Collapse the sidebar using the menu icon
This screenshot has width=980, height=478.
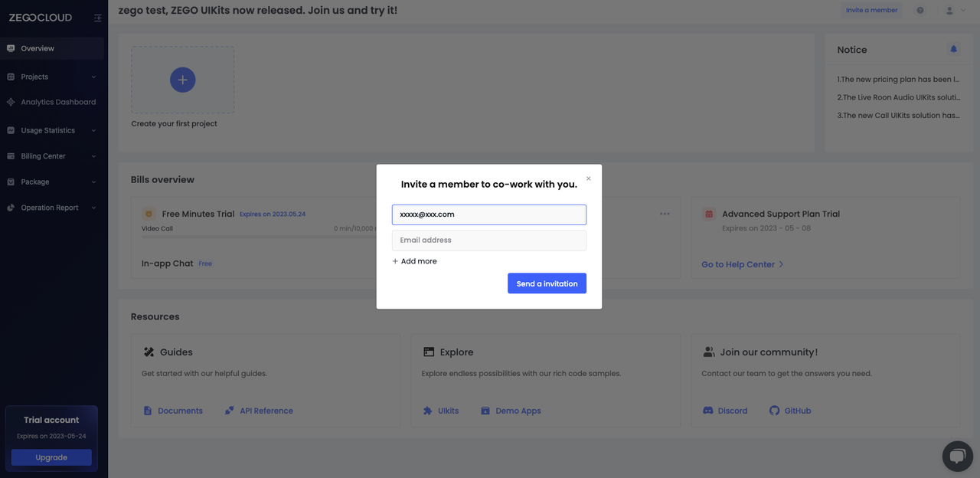(97, 18)
